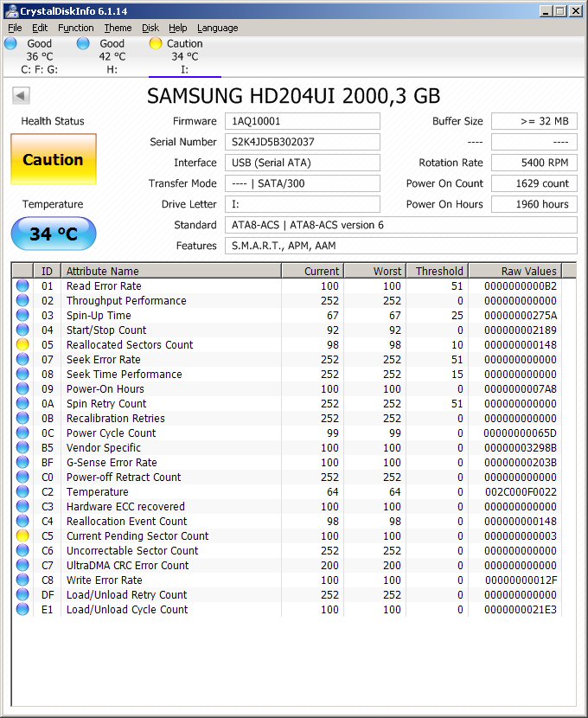
Task: Open the Disk menu
Action: click(150, 28)
